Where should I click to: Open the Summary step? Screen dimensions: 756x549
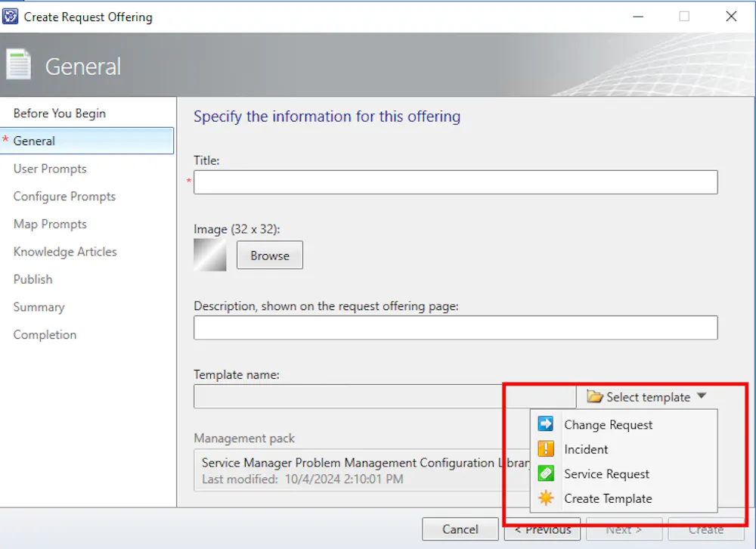point(39,307)
